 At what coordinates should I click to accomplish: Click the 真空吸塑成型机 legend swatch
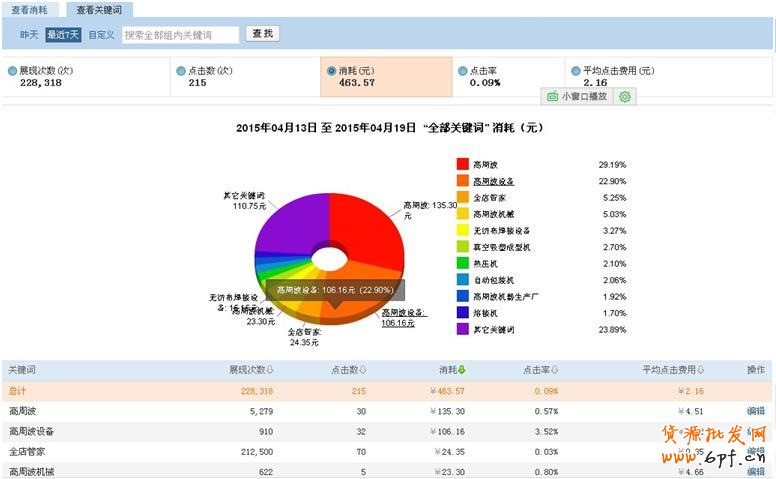click(463, 246)
